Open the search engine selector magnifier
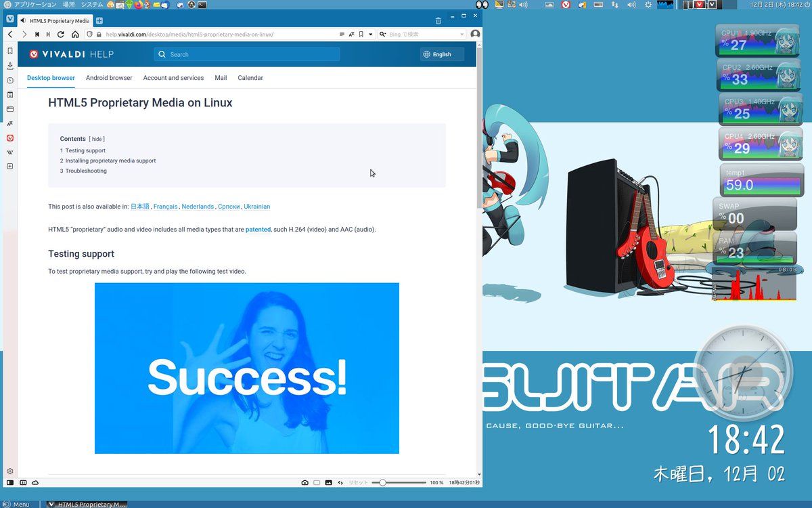Screen dimensions: 812x508 click(x=383, y=35)
